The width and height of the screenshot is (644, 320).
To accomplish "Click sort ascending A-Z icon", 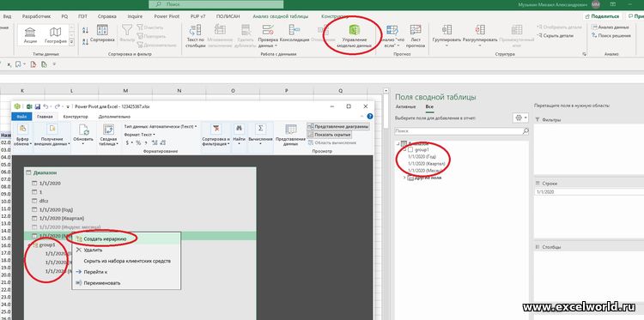I will coord(85,30).
